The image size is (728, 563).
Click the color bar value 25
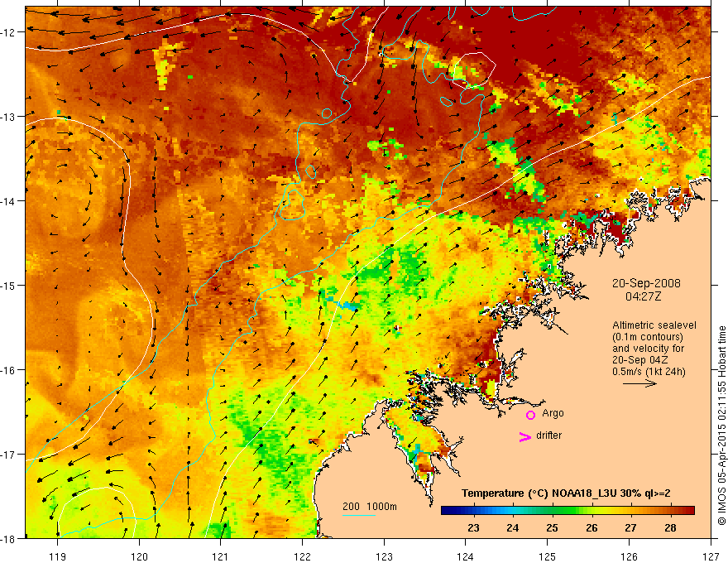pos(552,527)
